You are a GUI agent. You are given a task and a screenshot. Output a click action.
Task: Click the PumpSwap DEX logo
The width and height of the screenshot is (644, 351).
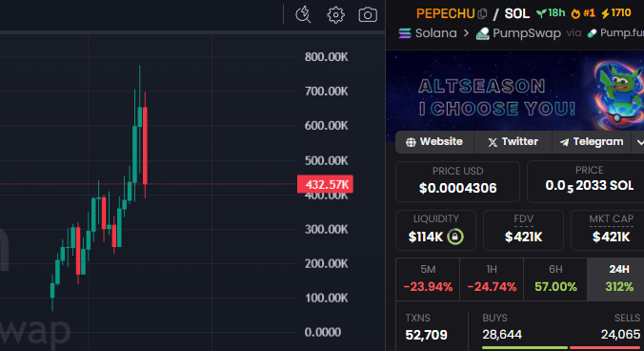click(483, 33)
